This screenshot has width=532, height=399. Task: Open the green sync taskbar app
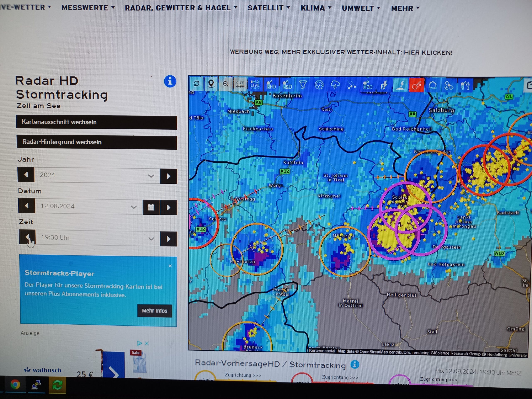tap(57, 385)
